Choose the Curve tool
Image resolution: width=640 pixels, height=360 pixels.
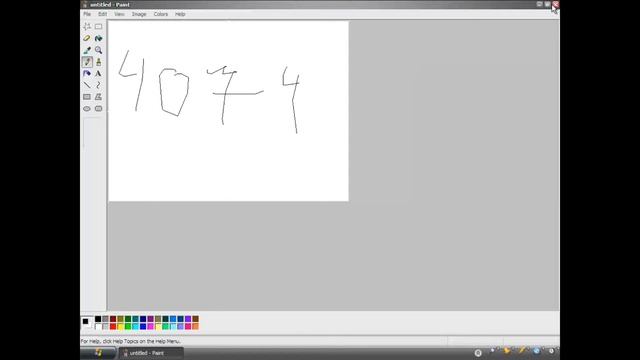pyautogui.click(x=98, y=85)
